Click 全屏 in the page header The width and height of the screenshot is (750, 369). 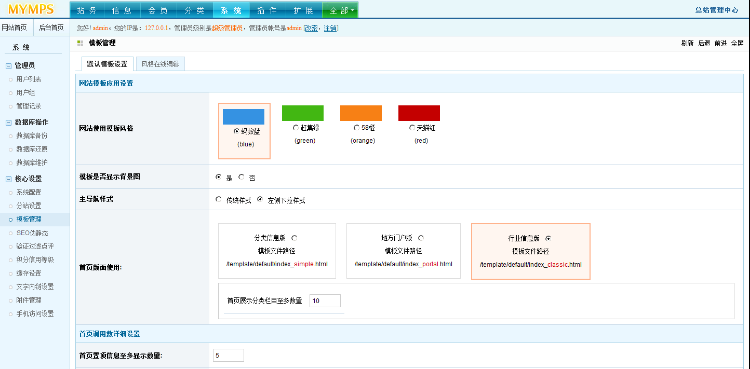point(737,43)
